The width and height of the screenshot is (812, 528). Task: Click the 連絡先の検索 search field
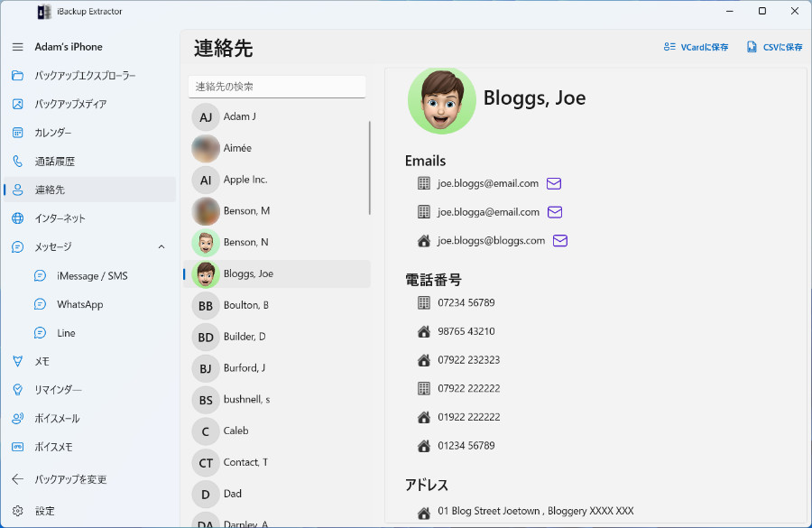(x=277, y=87)
